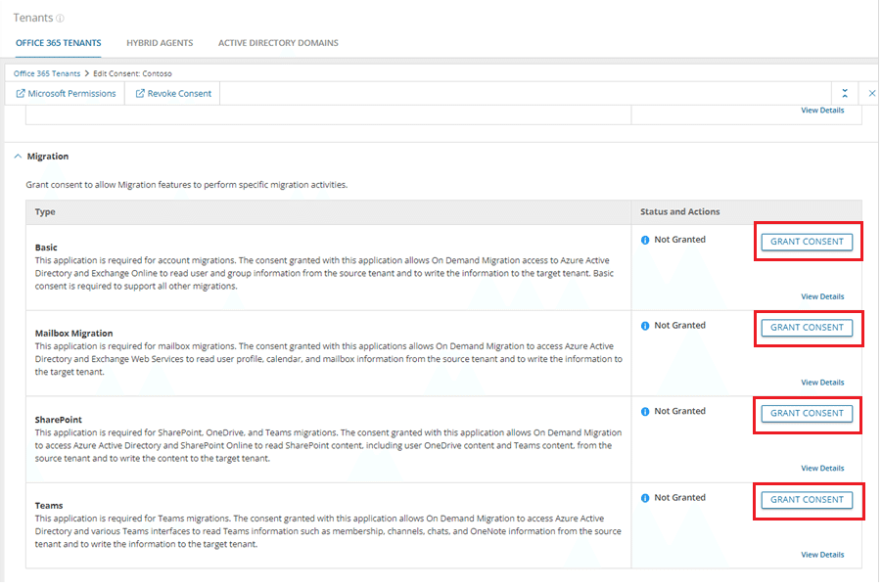
Task: Click Not Granted status in Teams row
Action: tap(679, 497)
